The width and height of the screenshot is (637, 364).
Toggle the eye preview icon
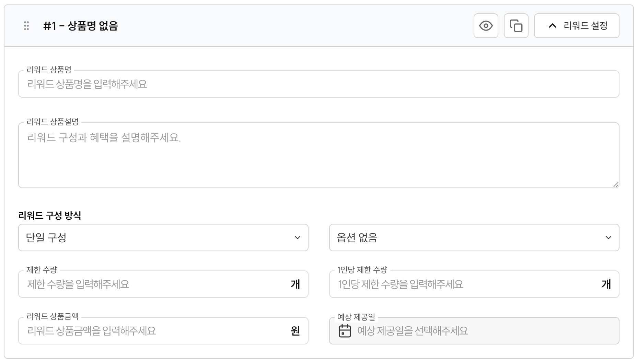(x=486, y=26)
